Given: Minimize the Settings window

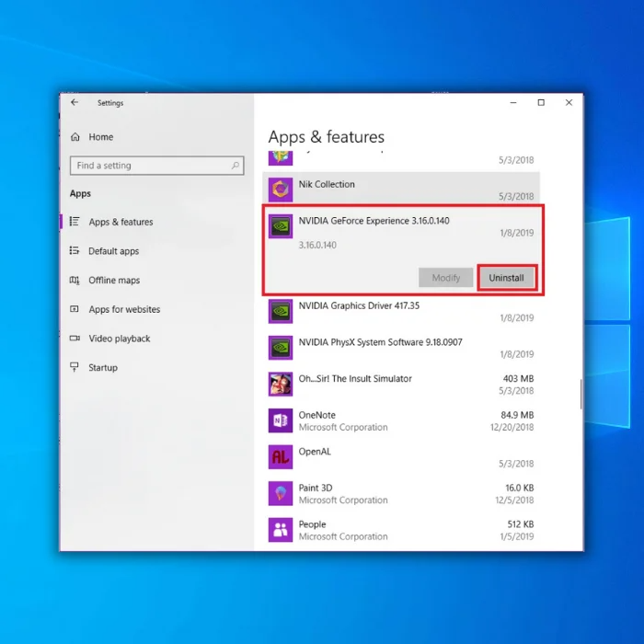Looking at the screenshot, I should tap(513, 102).
